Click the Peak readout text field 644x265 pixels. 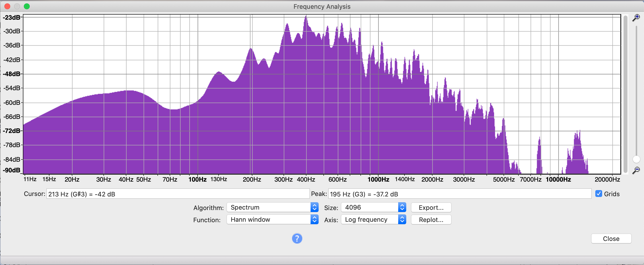pyautogui.click(x=460, y=194)
